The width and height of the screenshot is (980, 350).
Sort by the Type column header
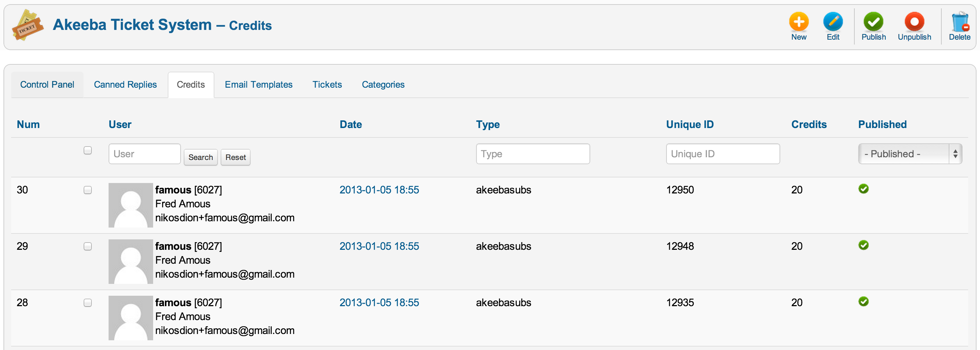tap(488, 125)
